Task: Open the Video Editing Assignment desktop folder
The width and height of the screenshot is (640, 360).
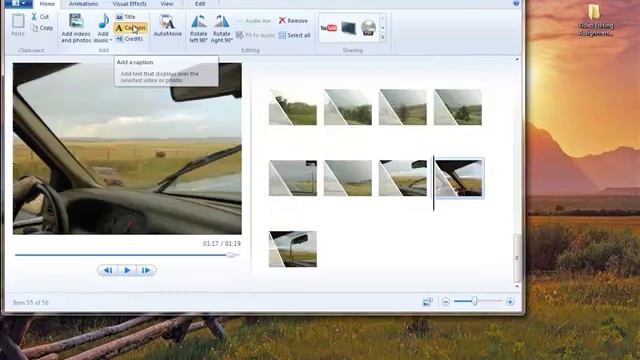Action: [x=596, y=20]
